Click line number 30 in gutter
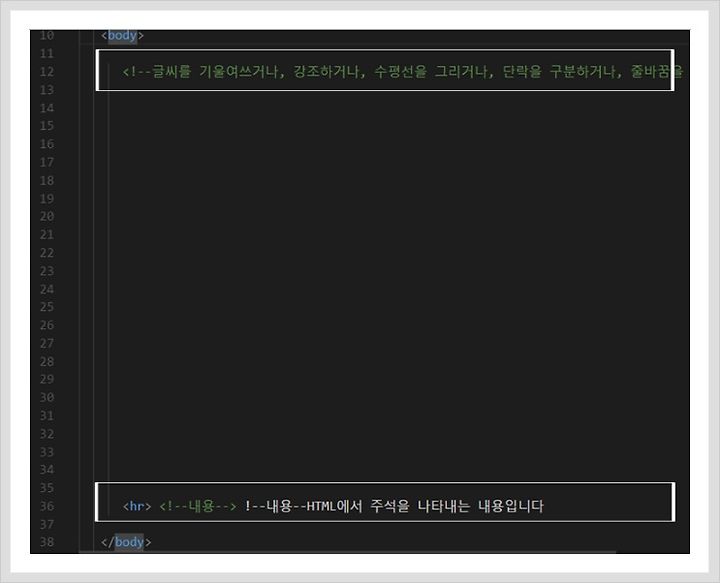Screen dimensions: 720x583 (x=47, y=398)
